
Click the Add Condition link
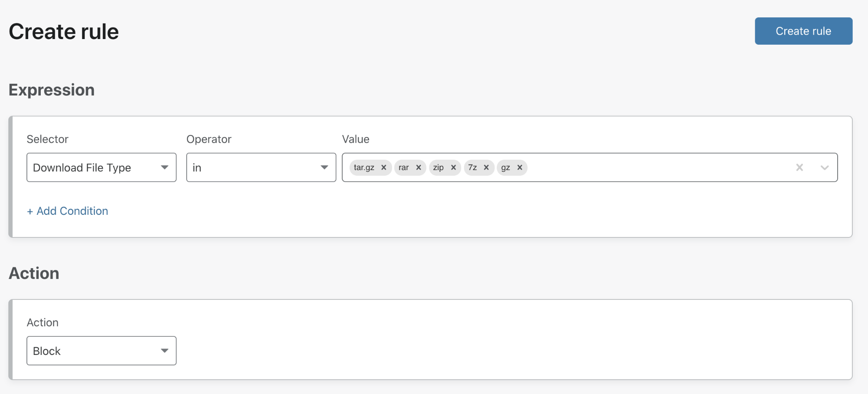(68, 211)
